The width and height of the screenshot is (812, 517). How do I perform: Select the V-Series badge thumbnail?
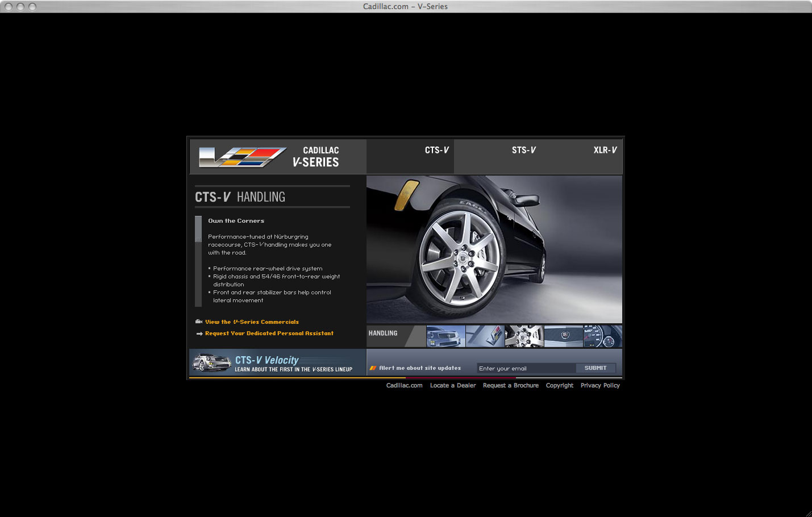pos(485,336)
